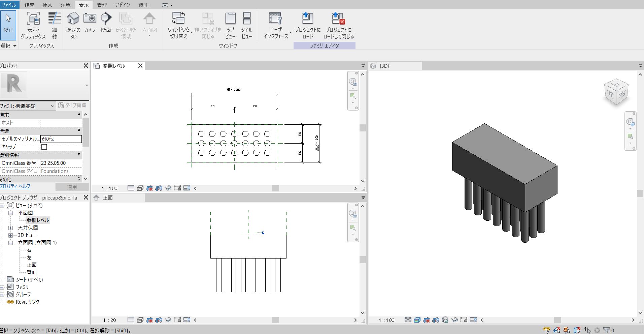The image size is (644, 334).
Task: Select 正面 elevation in project browser
Action: coord(32,265)
